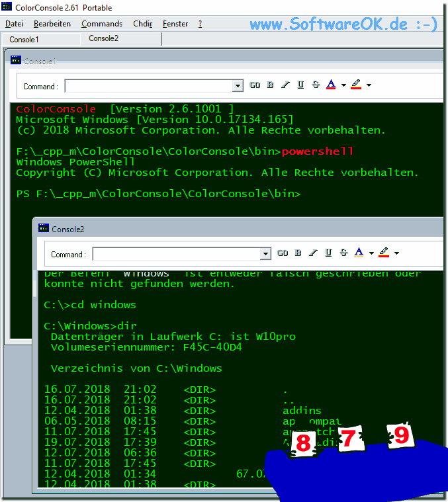Open the Chdir menu
448x502 pixels.
[143, 24]
